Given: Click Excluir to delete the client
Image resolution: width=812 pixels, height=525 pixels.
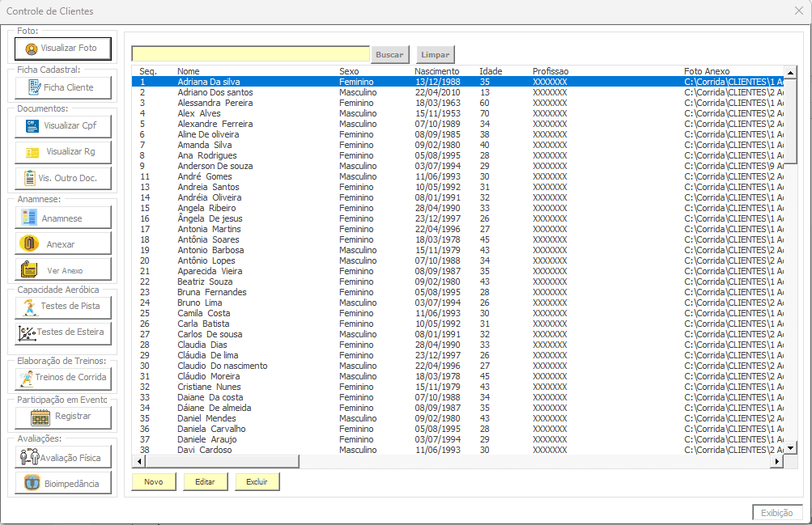Looking at the screenshot, I should click(257, 481).
